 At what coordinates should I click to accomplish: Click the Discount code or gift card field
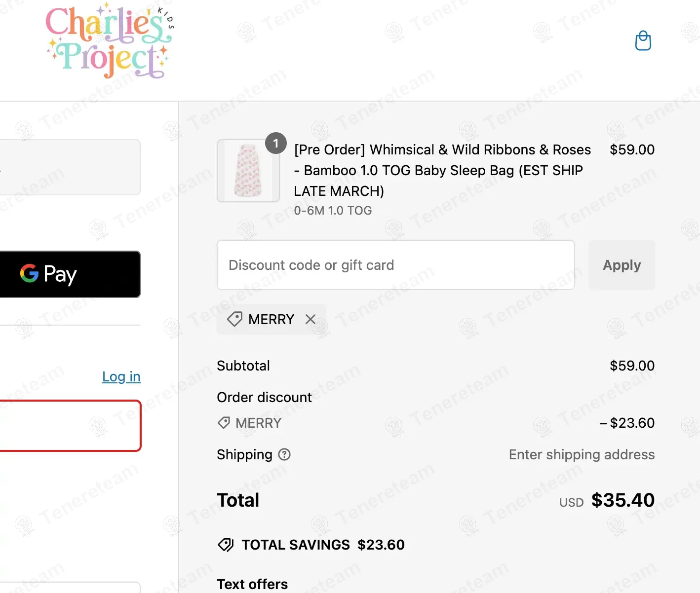click(x=395, y=265)
